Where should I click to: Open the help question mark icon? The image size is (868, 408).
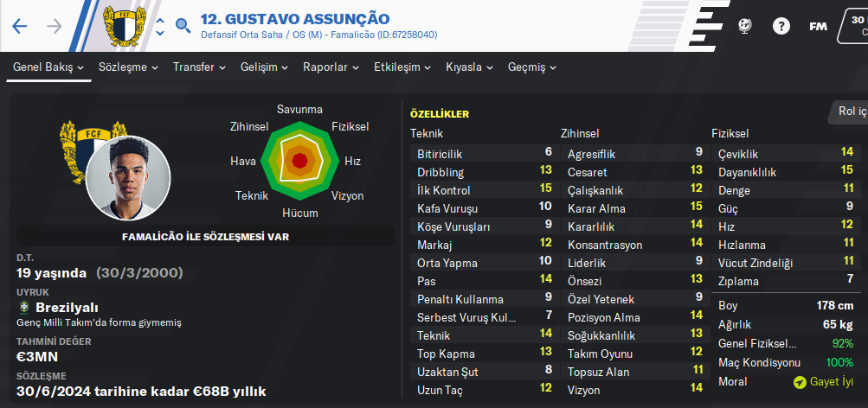[781, 26]
